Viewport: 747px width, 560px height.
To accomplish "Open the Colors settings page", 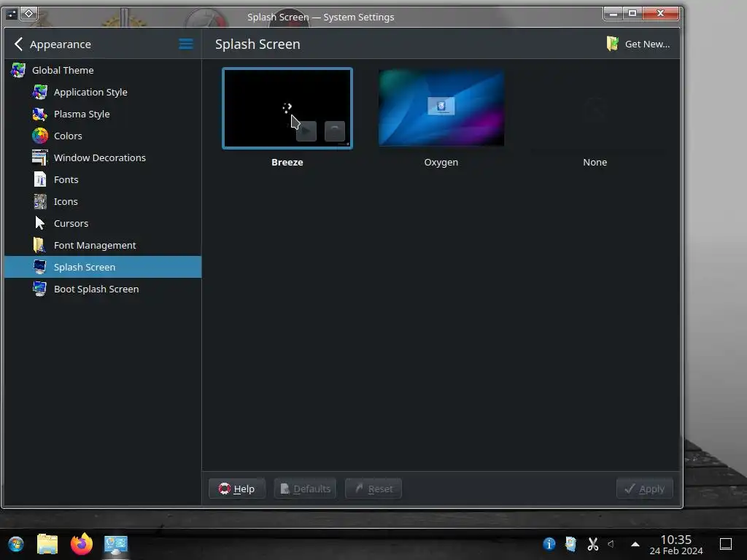I will click(x=103, y=136).
